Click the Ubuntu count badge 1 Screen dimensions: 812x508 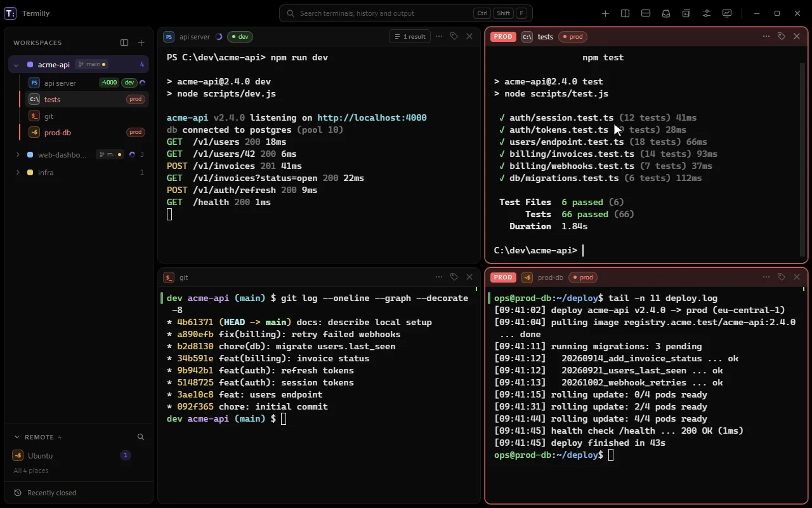pos(126,455)
